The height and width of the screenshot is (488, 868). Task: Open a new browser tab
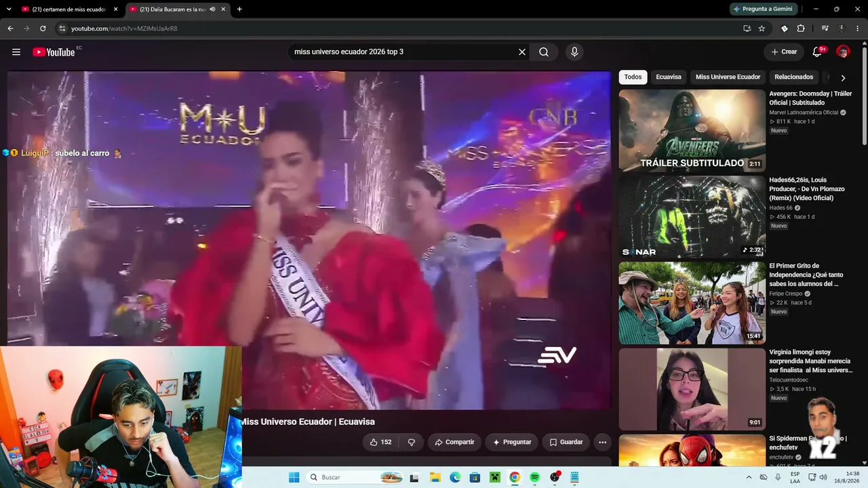[x=239, y=9]
